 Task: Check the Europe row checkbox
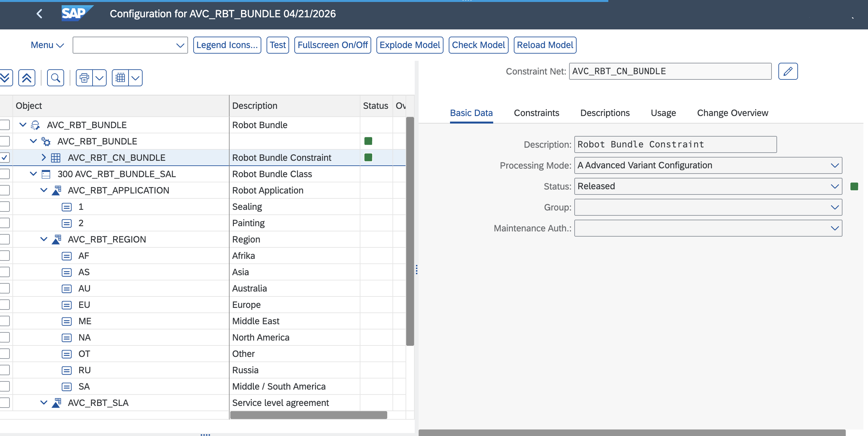pos(4,305)
